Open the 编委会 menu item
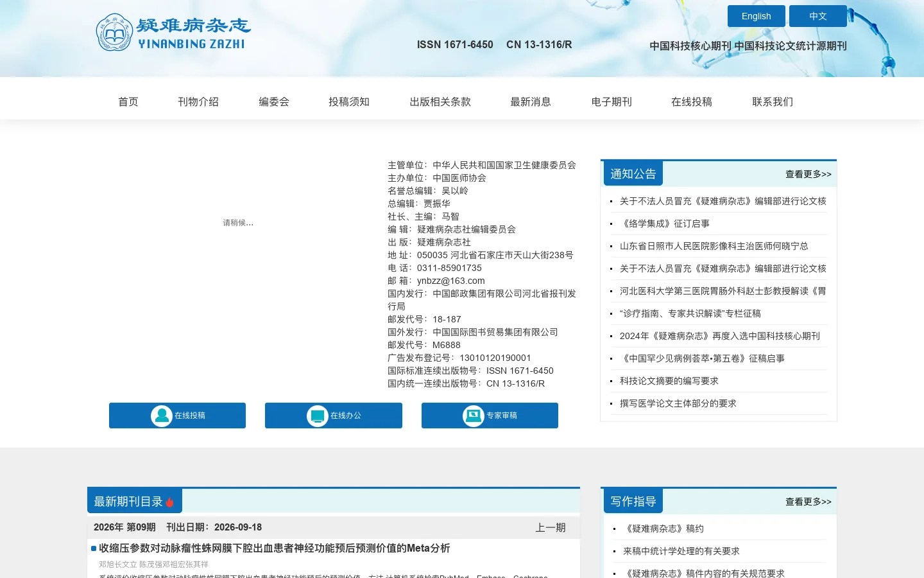Viewport: 924px width, 578px height. point(274,101)
